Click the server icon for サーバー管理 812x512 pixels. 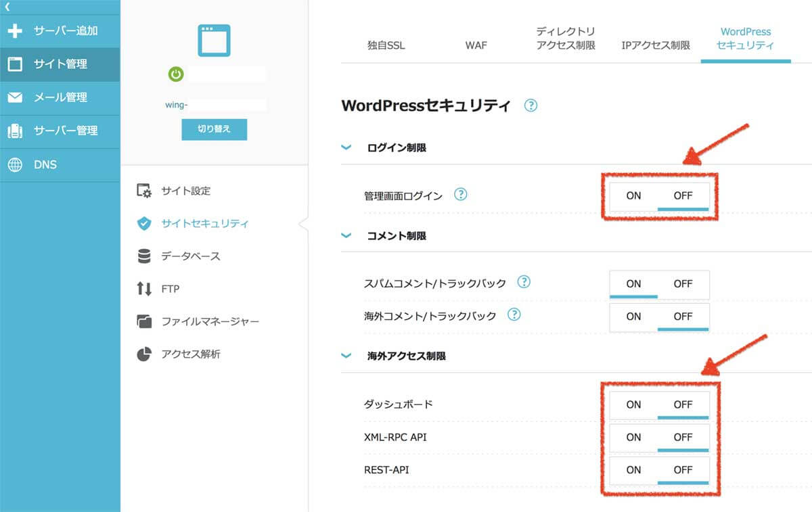click(x=15, y=131)
